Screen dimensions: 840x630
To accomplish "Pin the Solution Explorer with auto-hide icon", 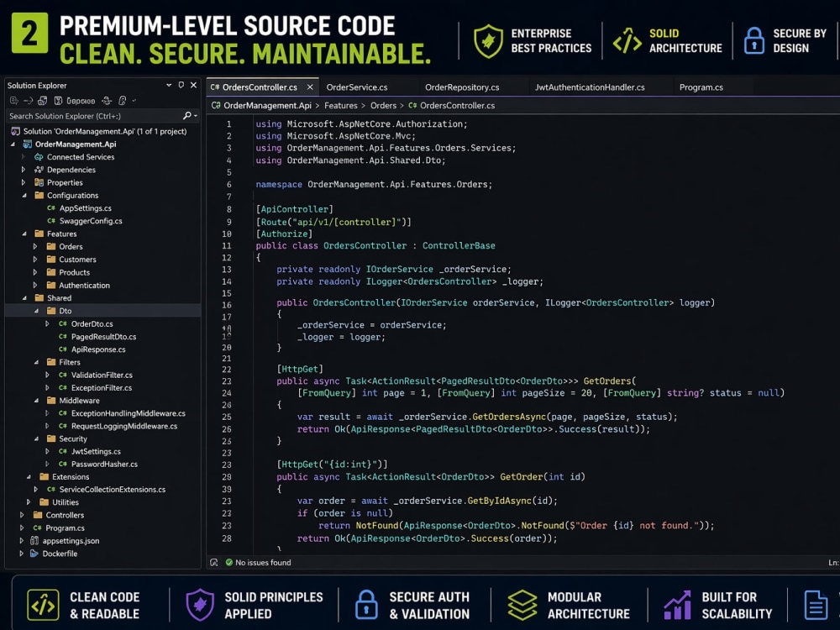I will pyautogui.click(x=181, y=85).
